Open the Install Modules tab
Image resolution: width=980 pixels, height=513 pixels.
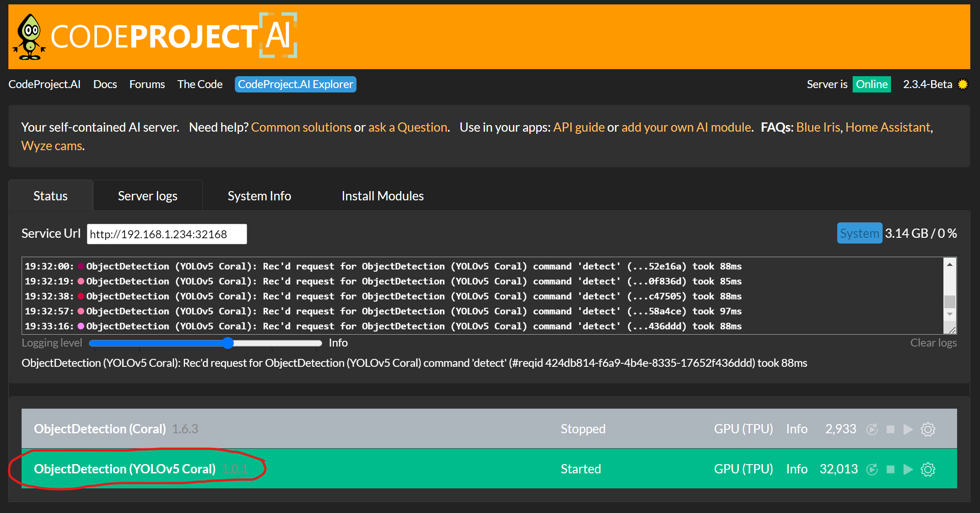point(382,196)
